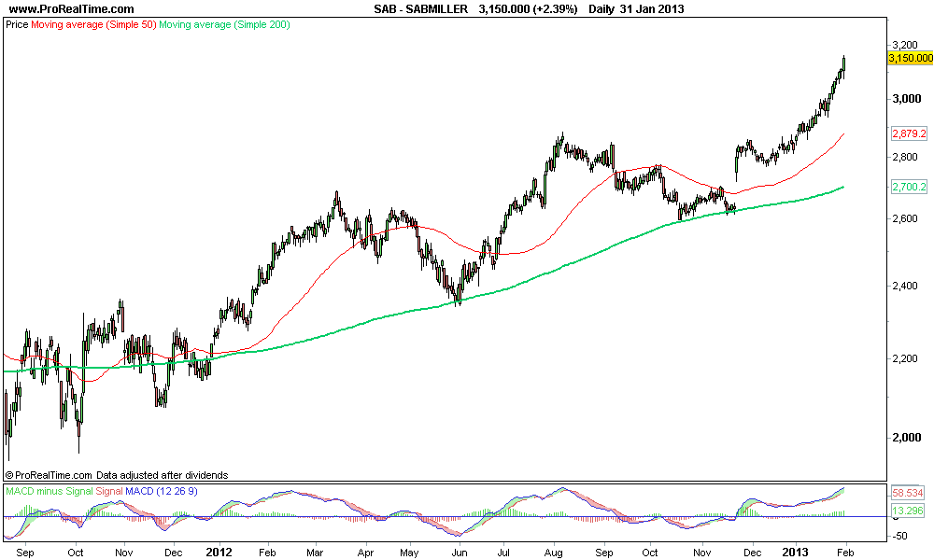
Task: Click the yellow 3,150.000 current price tag
Action: pos(910,58)
